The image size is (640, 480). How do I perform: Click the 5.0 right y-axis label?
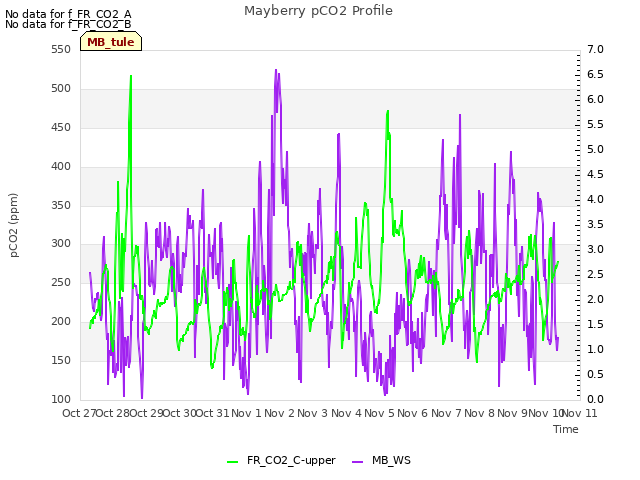coord(595,150)
